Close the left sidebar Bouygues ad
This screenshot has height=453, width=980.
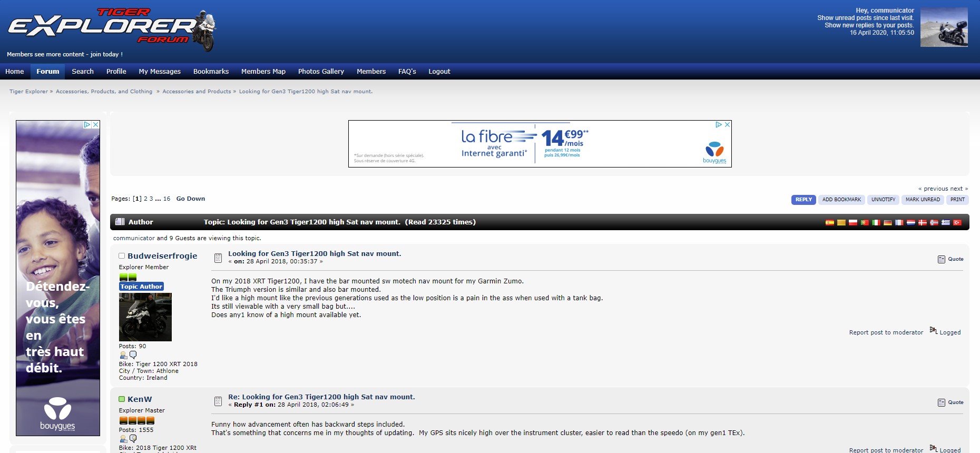click(x=96, y=125)
